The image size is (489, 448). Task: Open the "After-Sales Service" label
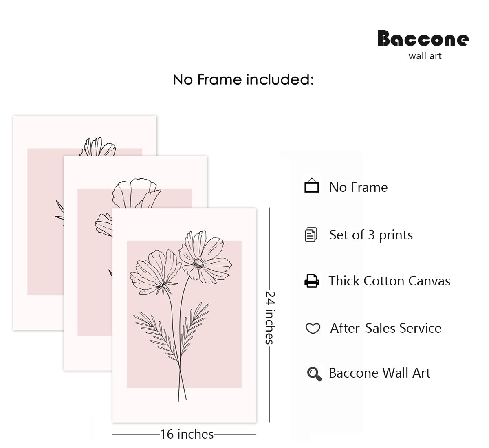pos(385,328)
